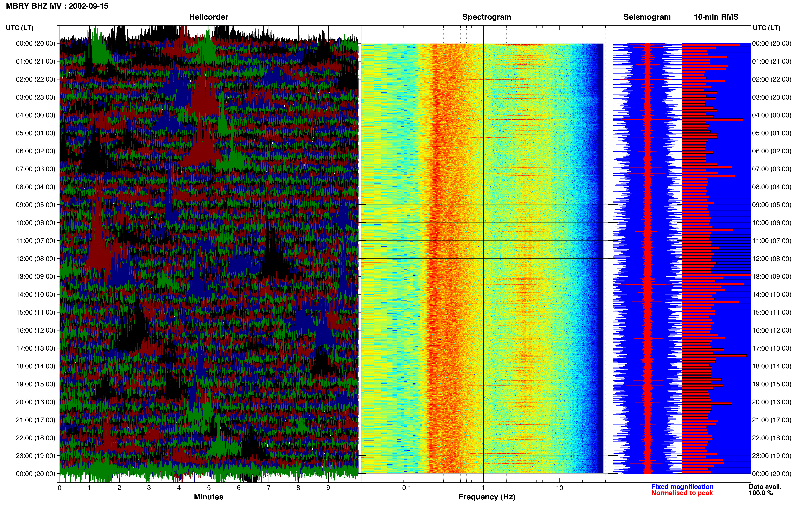Viewport: 812px width, 508px height.
Task: Click the left '15:00 (11:00)' time label
Action: tap(36, 313)
